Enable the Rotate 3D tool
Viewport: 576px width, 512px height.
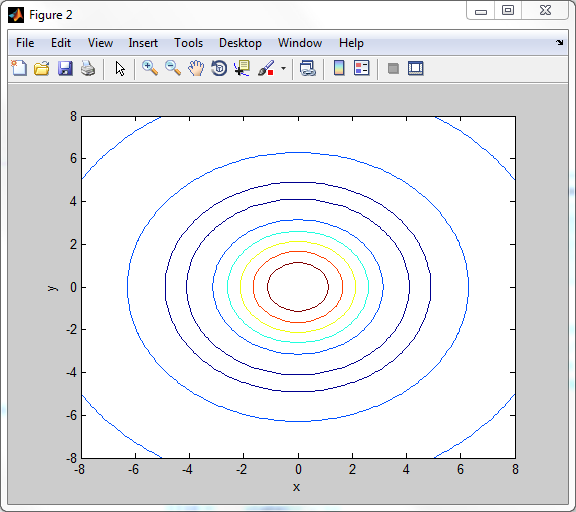(x=219, y=68)
